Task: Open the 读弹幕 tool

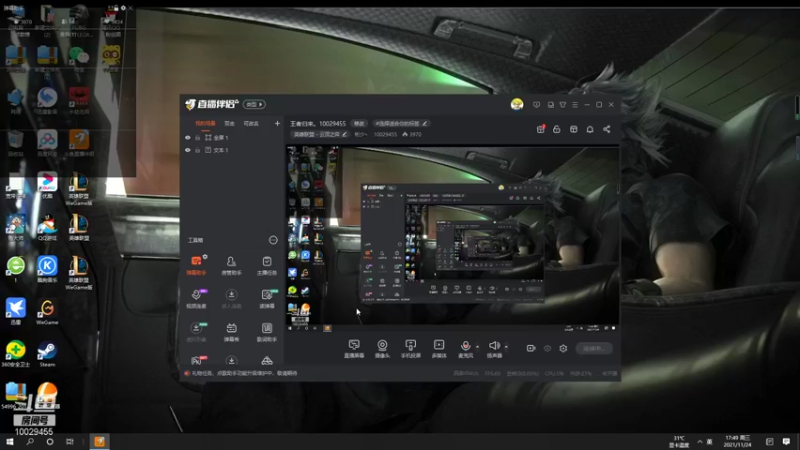Action: click(266, 298)
